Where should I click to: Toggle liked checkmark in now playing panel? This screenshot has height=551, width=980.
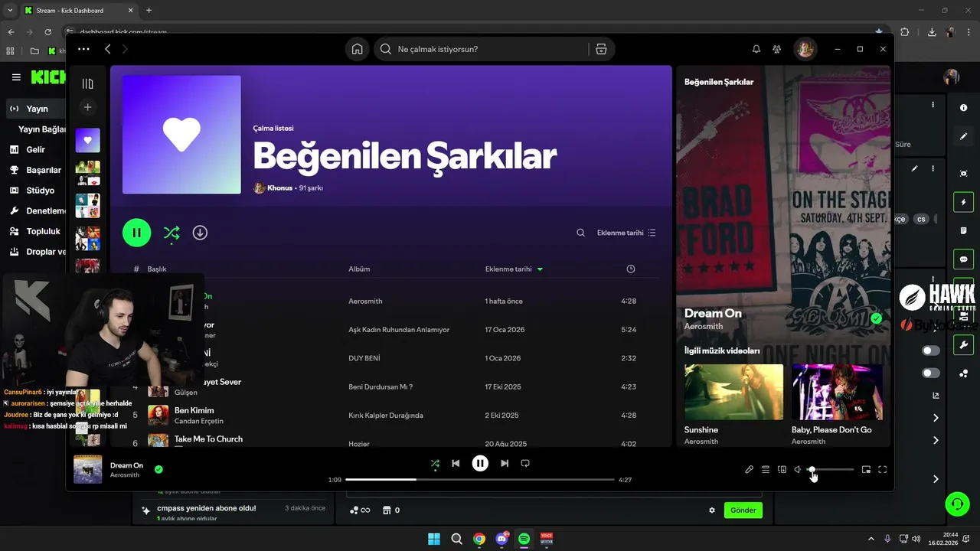pyautogui.click(x=877, y=318)
